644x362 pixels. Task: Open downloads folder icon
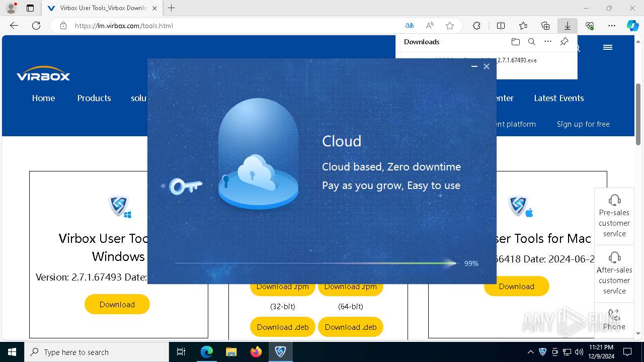pyautogui.click(x=515, y=42)
